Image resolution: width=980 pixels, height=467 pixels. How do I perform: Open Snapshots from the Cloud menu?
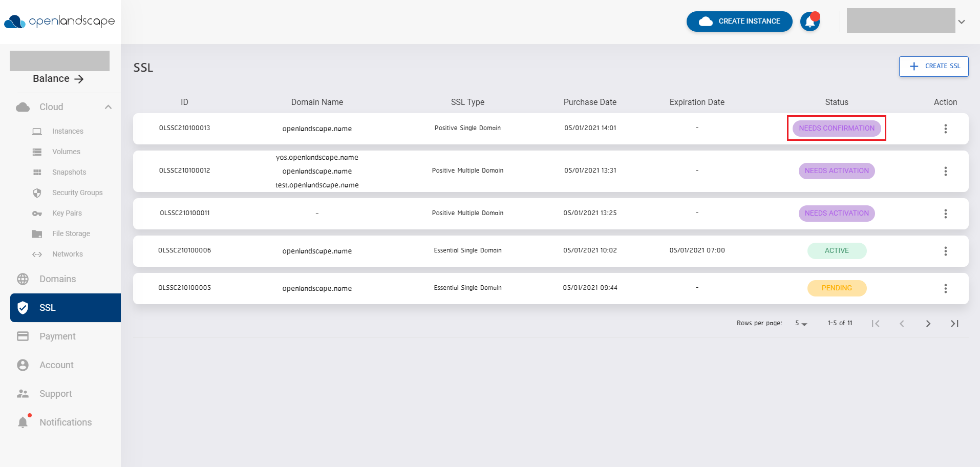(x=37, y=172)
